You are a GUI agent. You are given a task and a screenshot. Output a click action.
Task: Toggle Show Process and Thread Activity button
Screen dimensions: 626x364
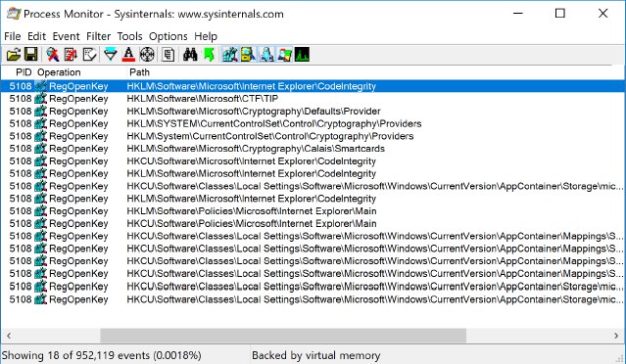pos(284,54)
